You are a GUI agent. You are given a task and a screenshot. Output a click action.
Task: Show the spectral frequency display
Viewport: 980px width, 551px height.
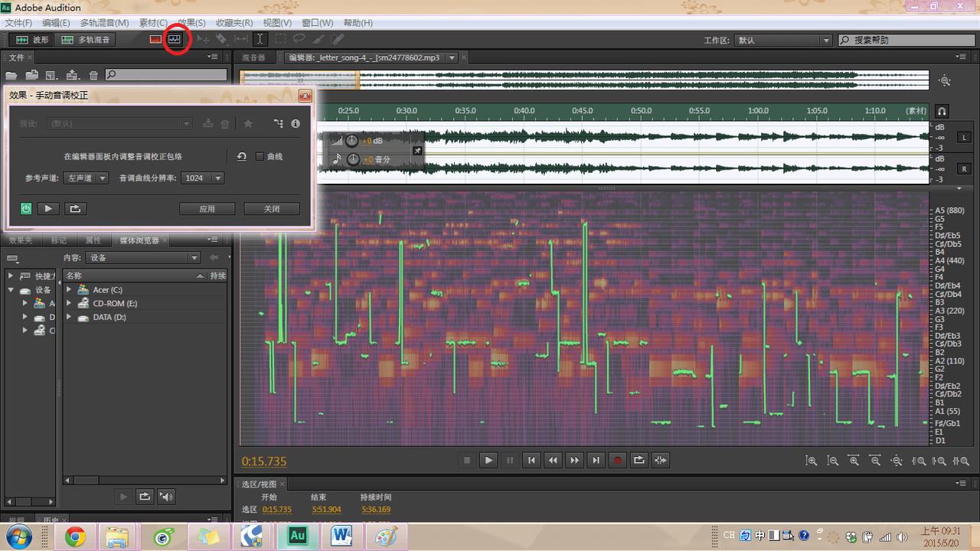tap(156, 39)
